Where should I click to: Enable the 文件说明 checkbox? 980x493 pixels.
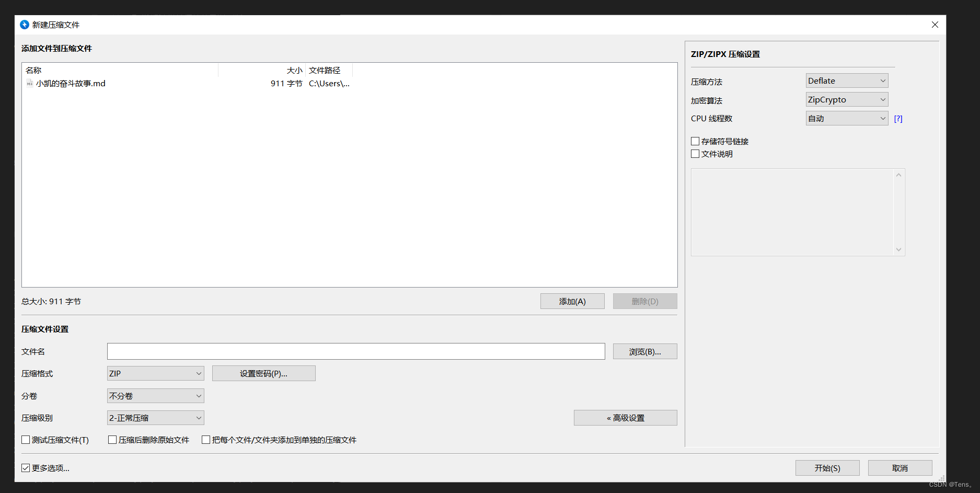695,154
